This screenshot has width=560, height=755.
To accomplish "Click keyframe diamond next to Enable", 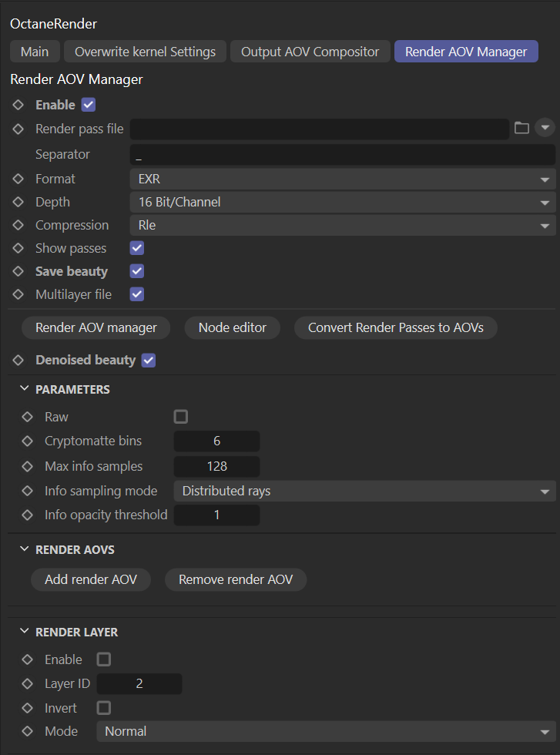I will pyautogui.click(x=18, y=105).
